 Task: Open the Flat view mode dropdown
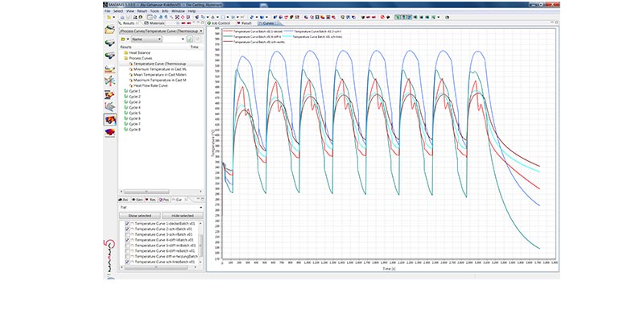coord(201,207)
